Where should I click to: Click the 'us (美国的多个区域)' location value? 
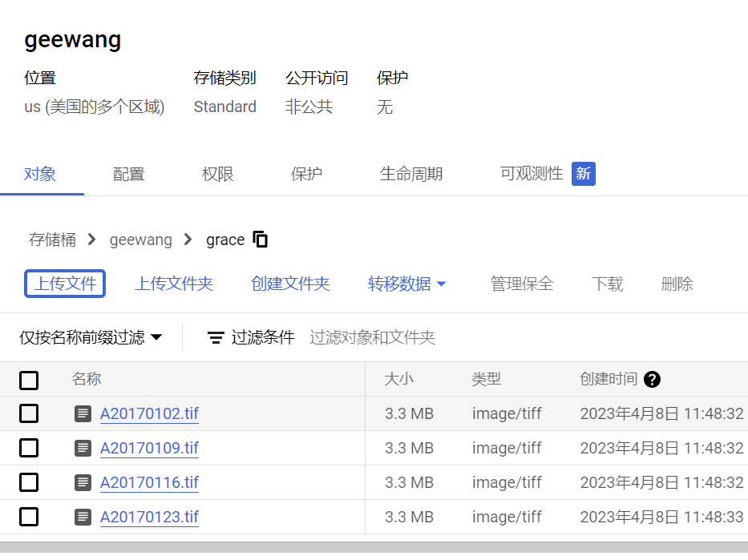click(95, 107)
